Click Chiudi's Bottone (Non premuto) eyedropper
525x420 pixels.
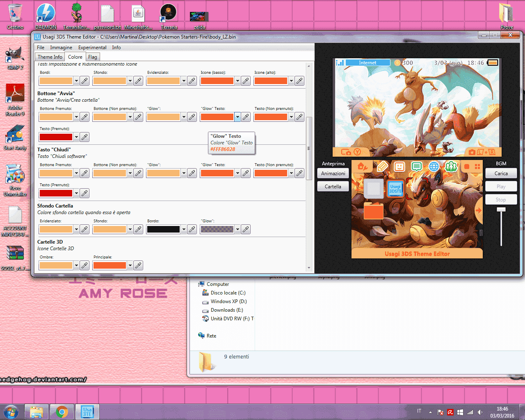[138, 173]
